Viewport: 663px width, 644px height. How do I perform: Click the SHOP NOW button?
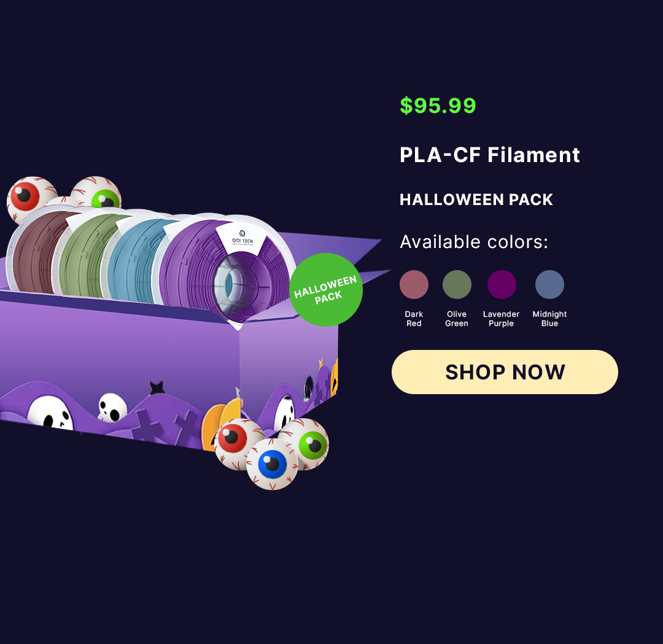pos(505,372)
